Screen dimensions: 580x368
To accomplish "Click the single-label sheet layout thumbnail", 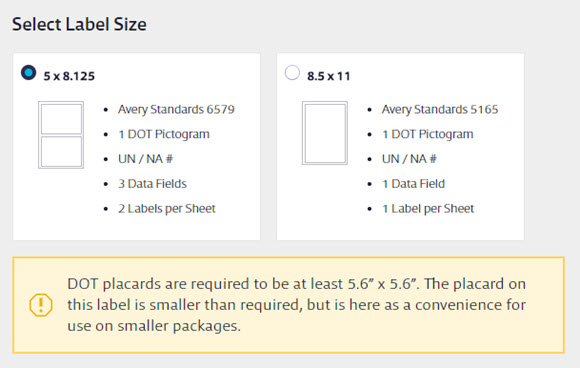I will pos(325,133).
